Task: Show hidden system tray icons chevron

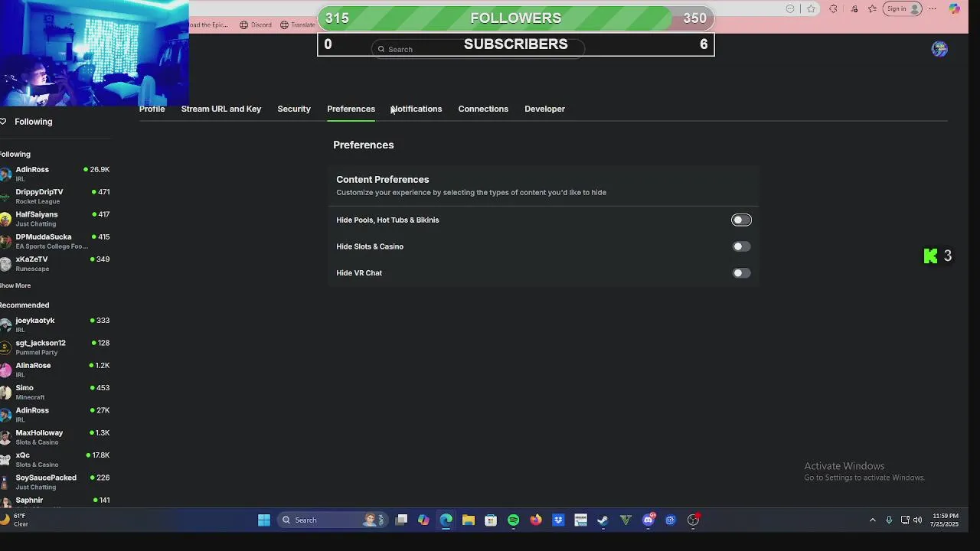Action: pyautogui.click(x=872, y=520)
